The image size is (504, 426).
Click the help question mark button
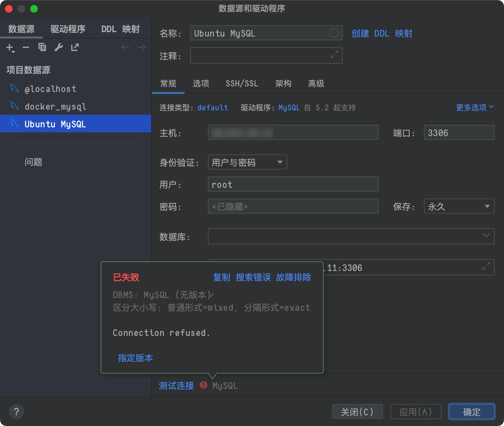pyautogui.click(x=16, y=412)
